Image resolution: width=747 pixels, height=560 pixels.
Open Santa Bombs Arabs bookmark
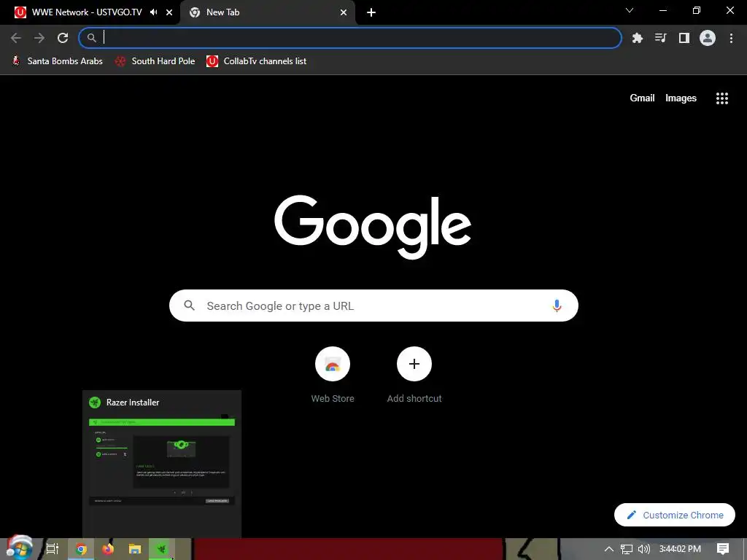pyautogui.click(x=57, y=61)
